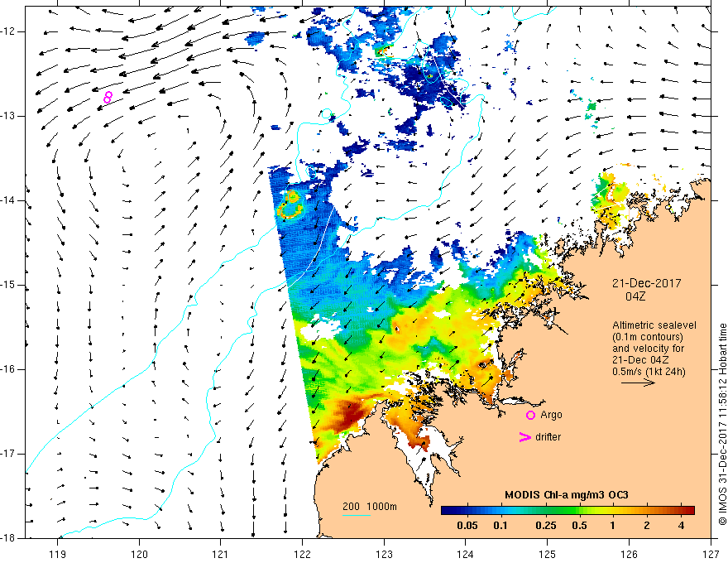The height and width of the screenshot is (563, 728).
Task: Click the -17 latitude axis label
Action: point(7,454)
